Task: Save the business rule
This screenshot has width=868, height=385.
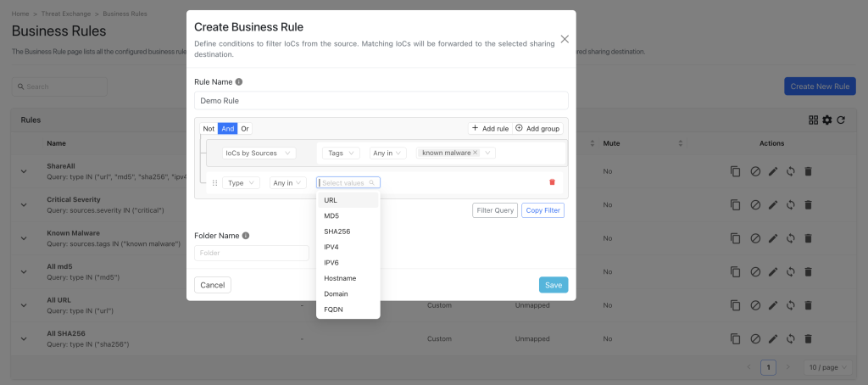Action: point(554,285)
